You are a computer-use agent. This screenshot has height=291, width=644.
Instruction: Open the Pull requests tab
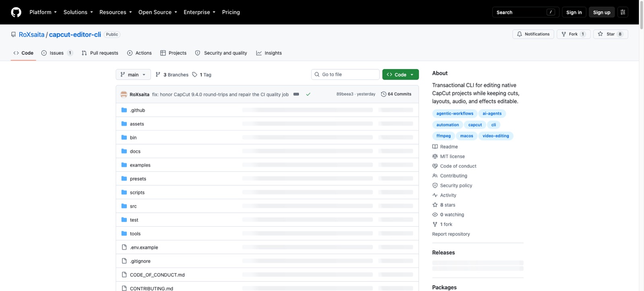coord(100,53)
